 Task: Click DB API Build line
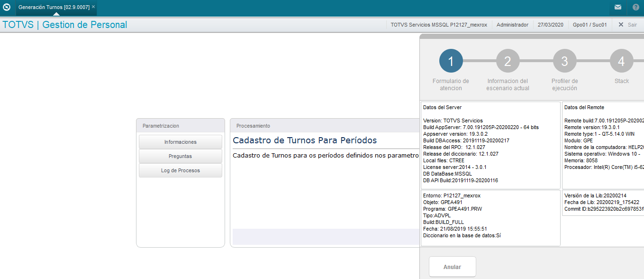click(x=460, y=181)
